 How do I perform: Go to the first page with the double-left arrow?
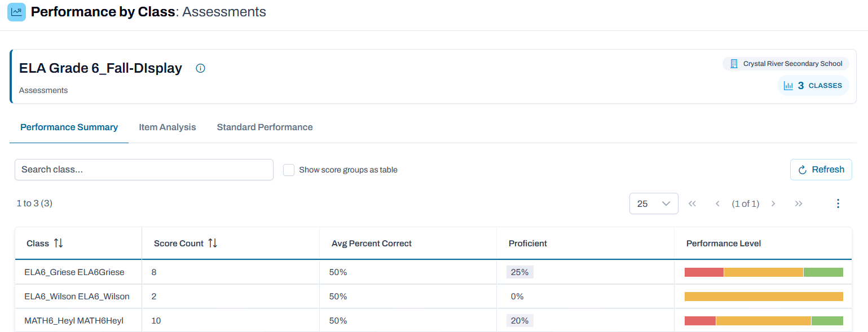click(x=693, y=203)
